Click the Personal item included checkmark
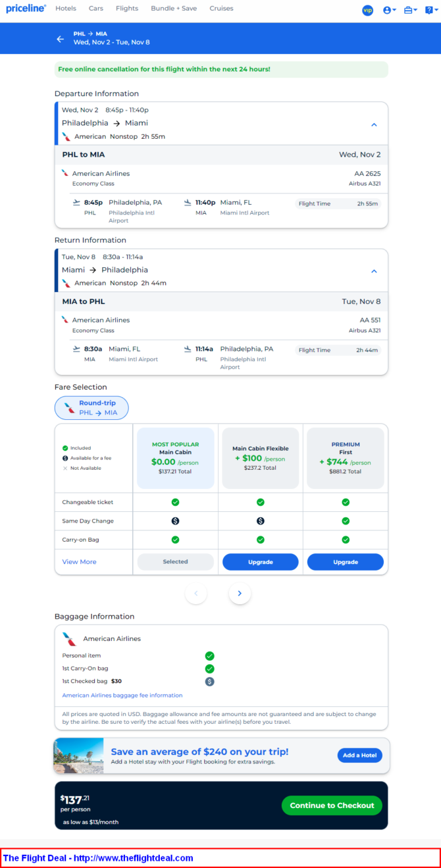This screenshot has width=441, height=868. [x=209, y=656]
